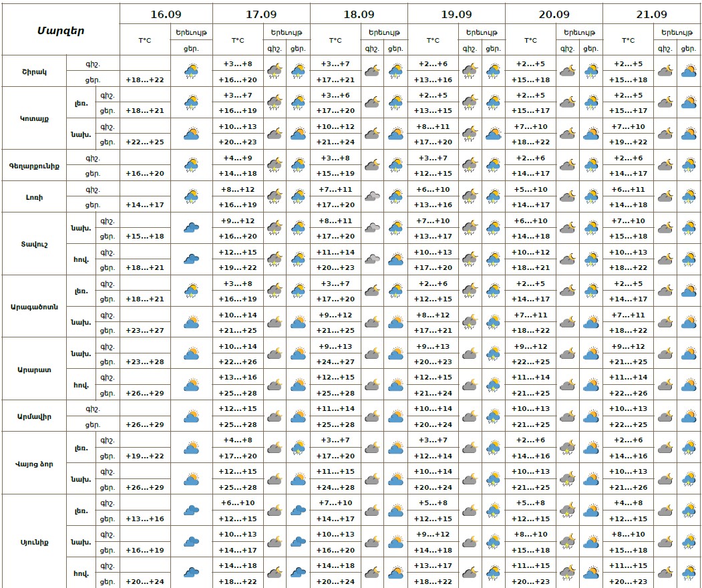702x588 pixels.
Task: Click the T°C header under 19.09
Action: tap(433, 40)
